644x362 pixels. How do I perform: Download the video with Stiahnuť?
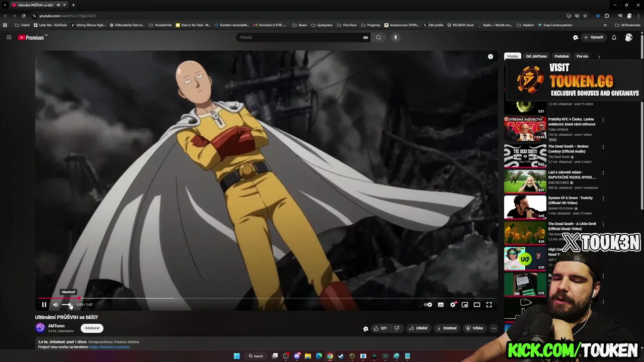447,328
